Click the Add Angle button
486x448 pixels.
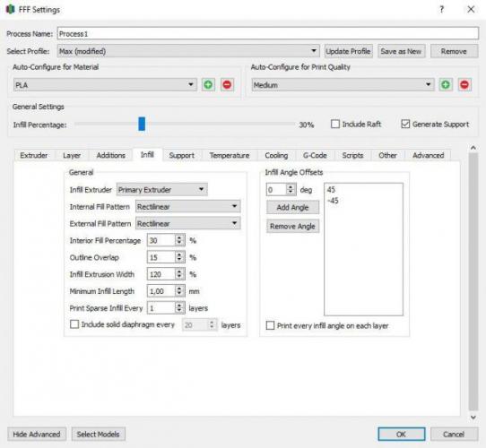(292, 207)
